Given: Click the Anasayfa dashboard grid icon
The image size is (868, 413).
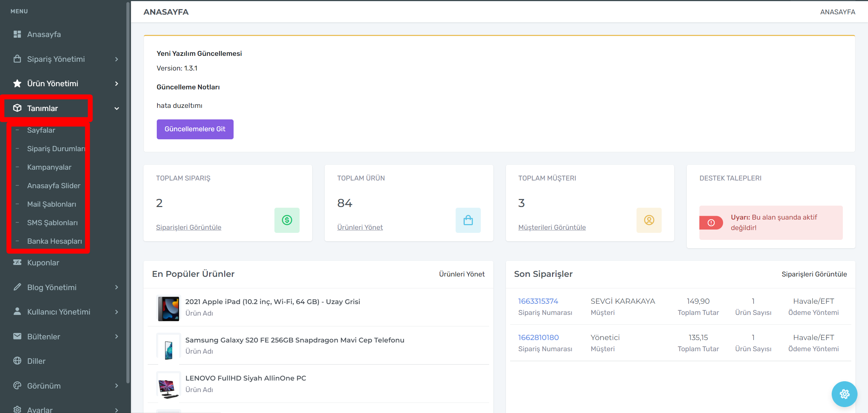Looking at the screenshot, I should click(17, 34).
